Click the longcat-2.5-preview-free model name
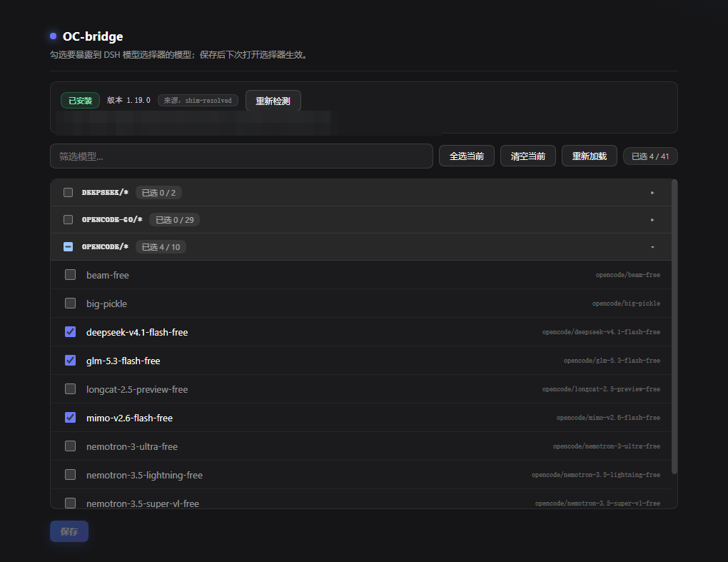The height and width of the screenshot is (562, 728). 137,389
